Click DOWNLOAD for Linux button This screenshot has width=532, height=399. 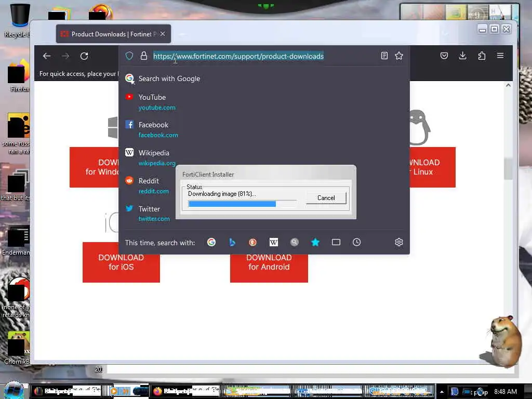click(x=432, y=167)
